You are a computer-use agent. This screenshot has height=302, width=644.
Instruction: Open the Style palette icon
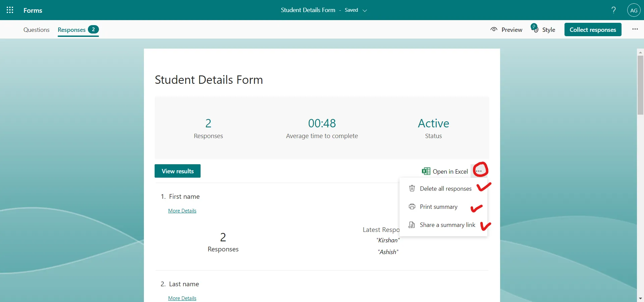535,28
